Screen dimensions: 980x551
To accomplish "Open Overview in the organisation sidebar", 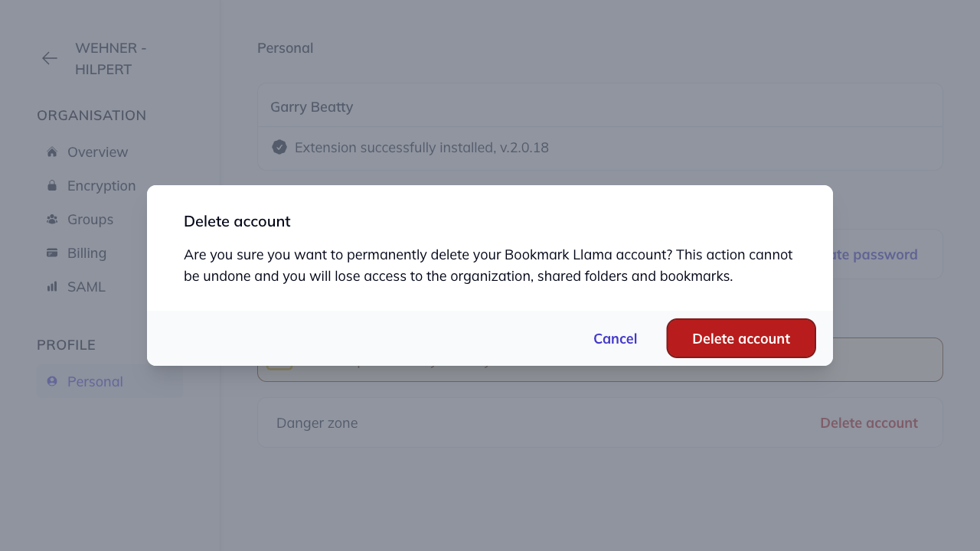I will click(97, 152).
